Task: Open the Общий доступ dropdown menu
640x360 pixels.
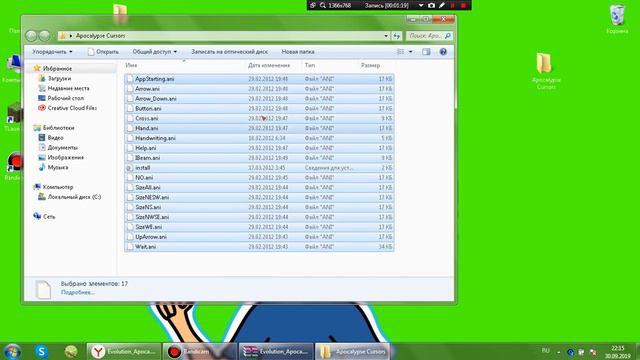Action: 155,52
